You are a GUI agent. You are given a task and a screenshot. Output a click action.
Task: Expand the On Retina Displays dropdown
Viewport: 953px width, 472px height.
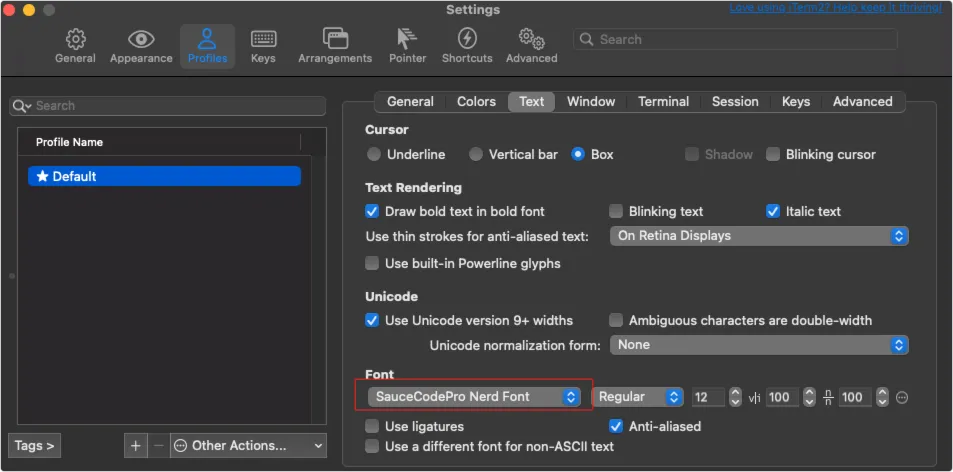click(759, 236)
